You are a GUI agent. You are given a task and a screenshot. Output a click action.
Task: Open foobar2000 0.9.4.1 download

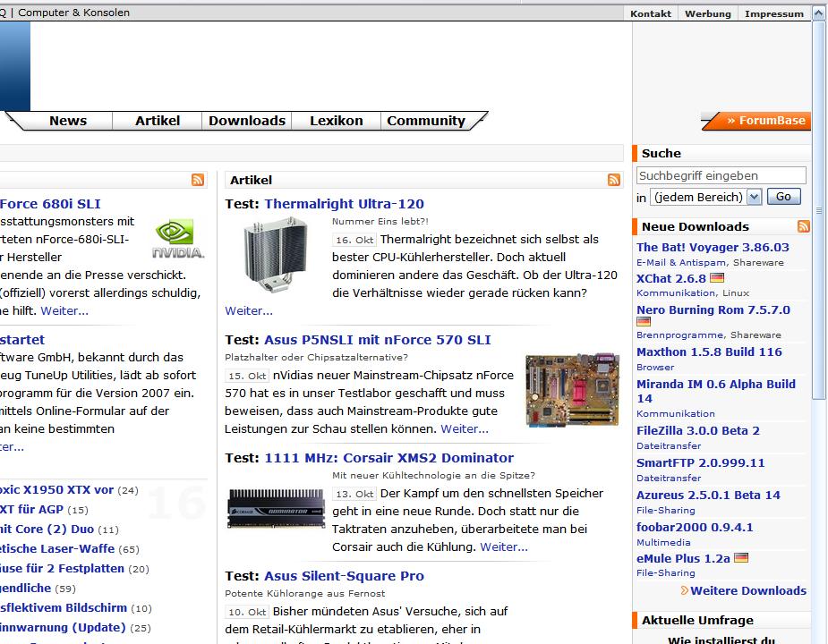[x=695, y=528]
